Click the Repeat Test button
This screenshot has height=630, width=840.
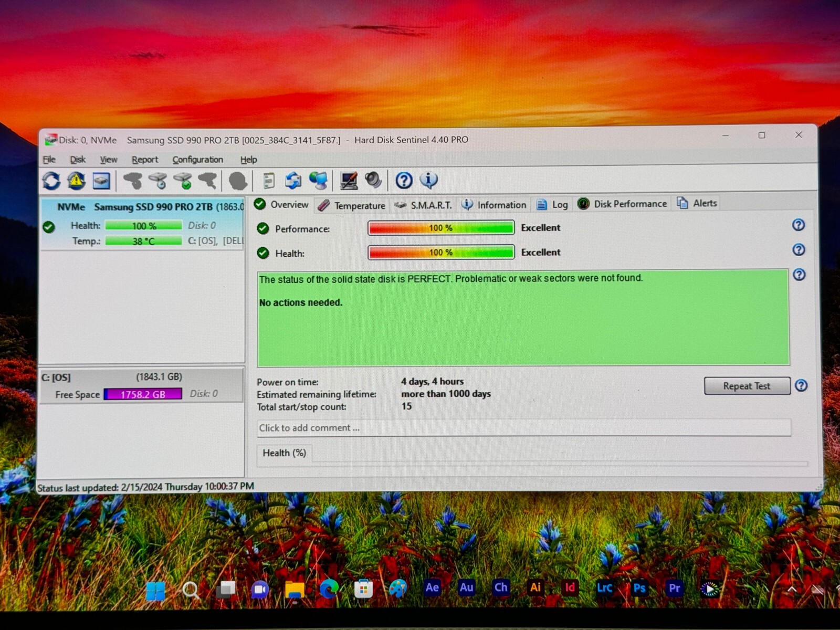click(x=747, y=386)
